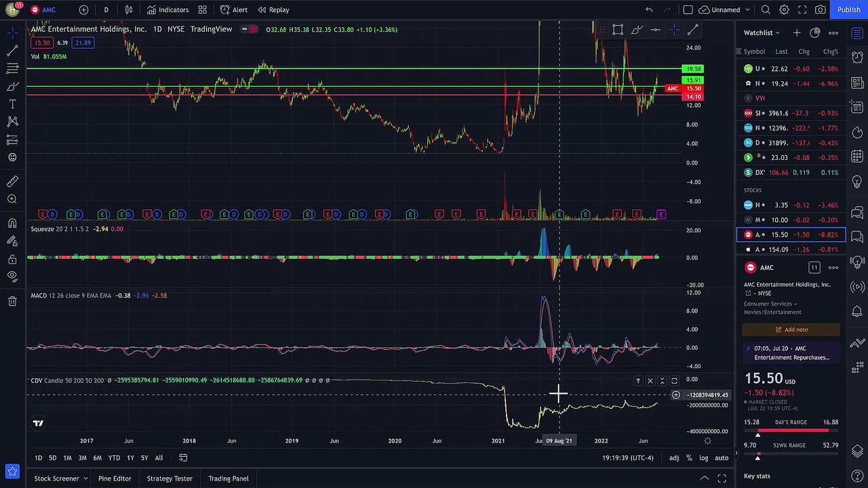The width and height of the screenshot is (868, 488).
Task: Click the compare or add symbol plus
Action: click(x=83, y=10)
